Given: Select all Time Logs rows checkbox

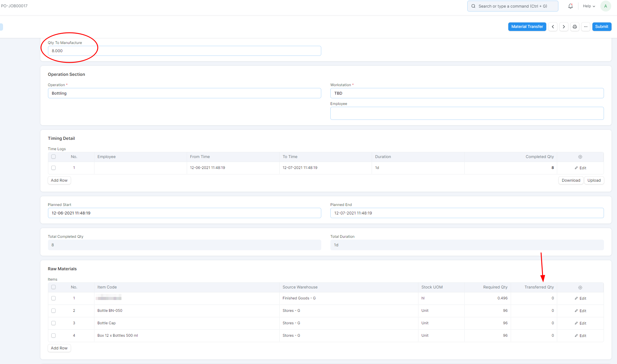Looking at the screenshot, I should coord(53,157).
